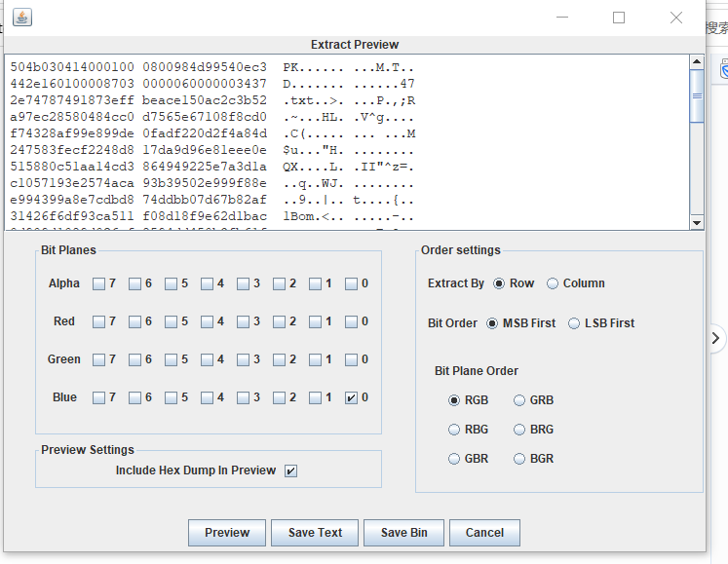
Task: Check Green bit plane 4
Action: 207,359
